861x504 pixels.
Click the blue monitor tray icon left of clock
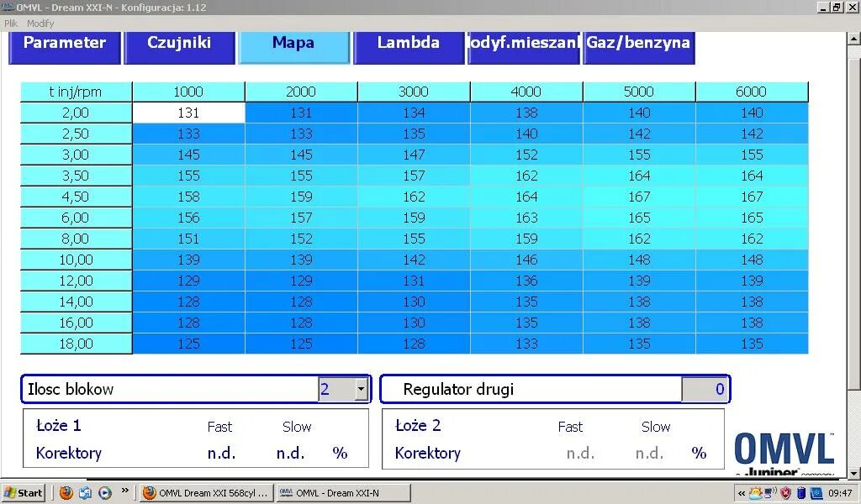[x=816, y=492]
